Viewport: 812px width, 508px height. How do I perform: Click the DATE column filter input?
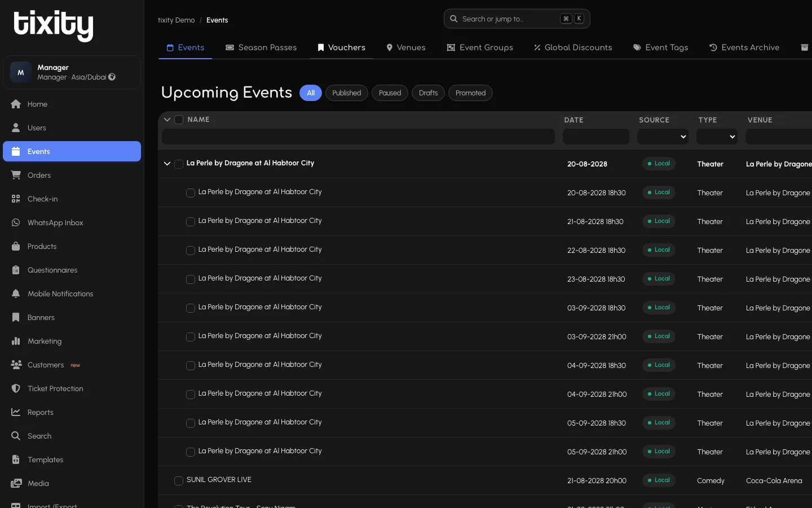click(596, 137)
